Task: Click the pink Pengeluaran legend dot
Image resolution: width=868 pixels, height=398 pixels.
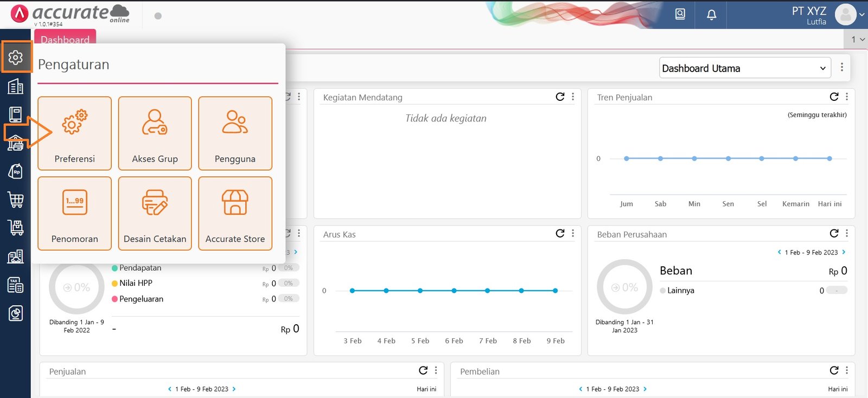Action: pyautogui.click(x=115, y=299)
